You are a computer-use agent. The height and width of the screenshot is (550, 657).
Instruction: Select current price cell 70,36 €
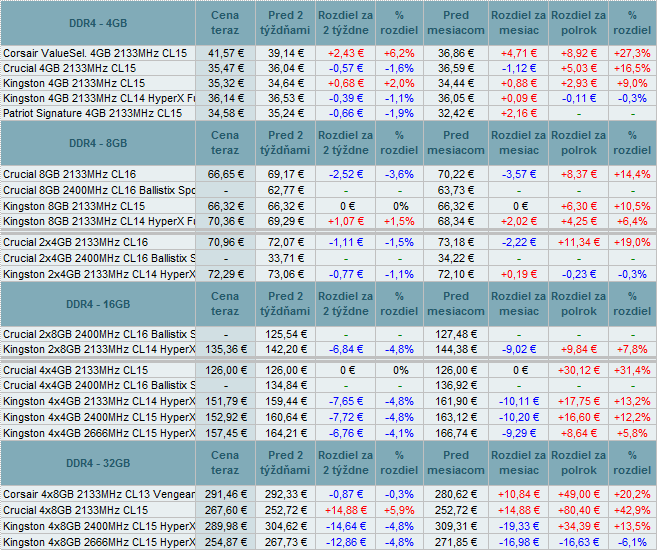[226, 221]
